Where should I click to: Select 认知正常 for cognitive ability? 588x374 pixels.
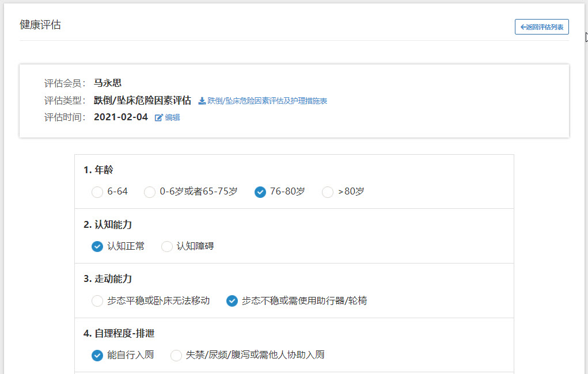point(97,246)
